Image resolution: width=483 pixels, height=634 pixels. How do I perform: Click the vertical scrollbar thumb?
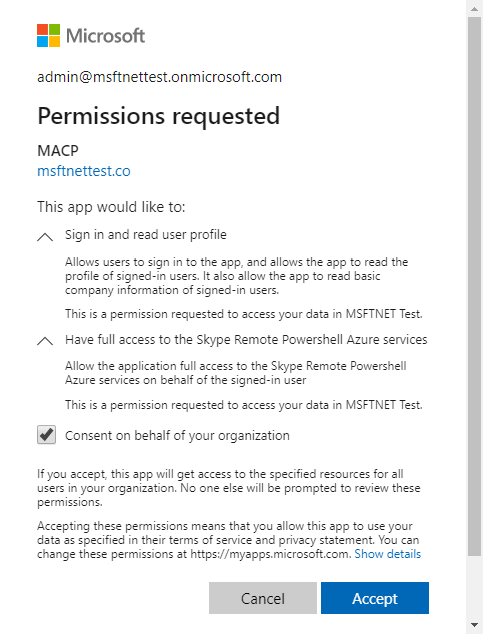[x=475, y=287]
